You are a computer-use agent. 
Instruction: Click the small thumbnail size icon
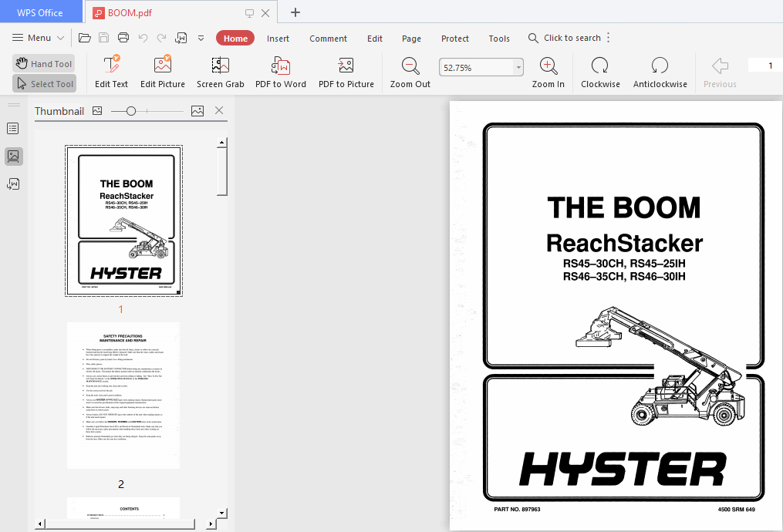tap(97, 111)
